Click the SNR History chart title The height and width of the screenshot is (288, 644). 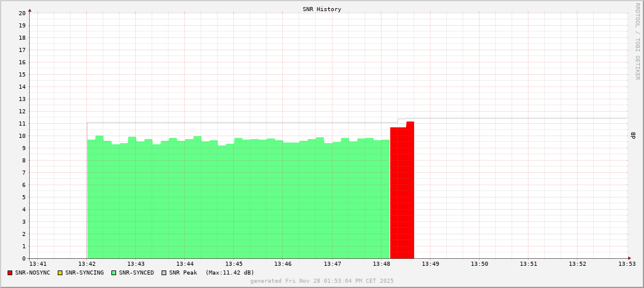point(322,9)
